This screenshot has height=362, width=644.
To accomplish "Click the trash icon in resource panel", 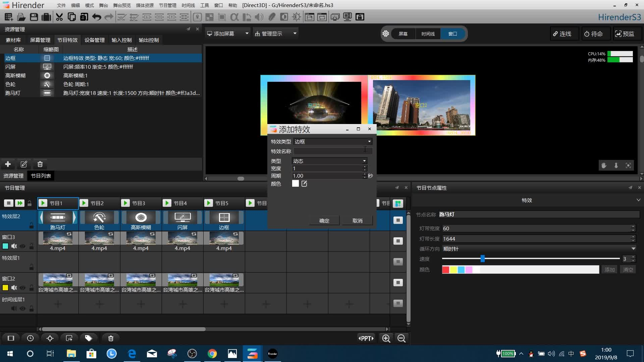I will tap(40, 164).
